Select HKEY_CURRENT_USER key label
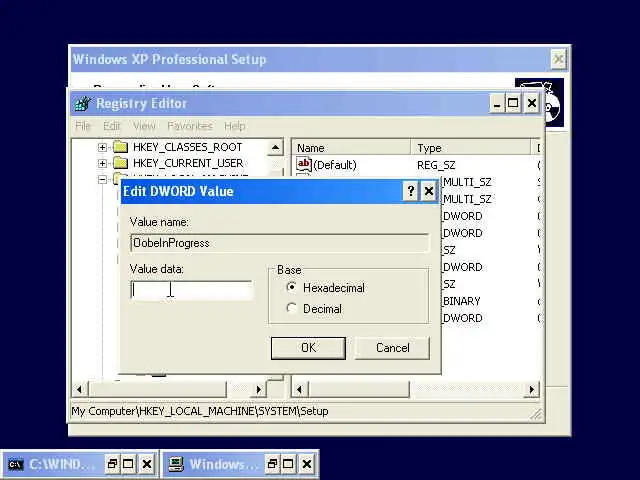 pyautogui.click(x=188, y=163)
